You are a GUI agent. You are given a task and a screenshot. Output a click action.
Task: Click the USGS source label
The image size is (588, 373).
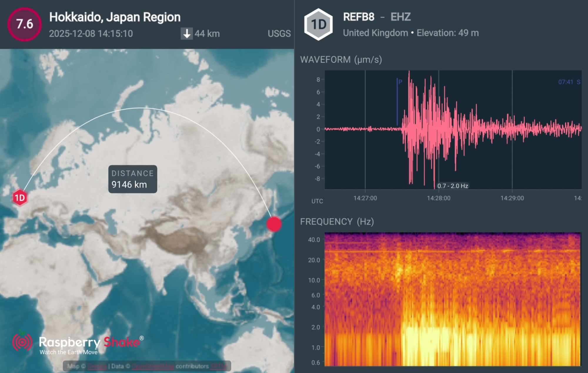tap(279, 33)
